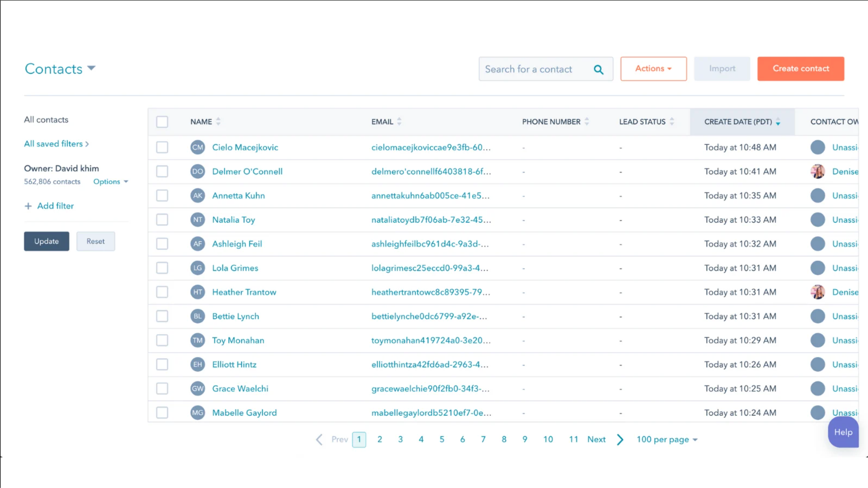This screenshot has width=868, height=488.
Task: Open the Actions dropdown menu
Action: (x=654, y=69)
